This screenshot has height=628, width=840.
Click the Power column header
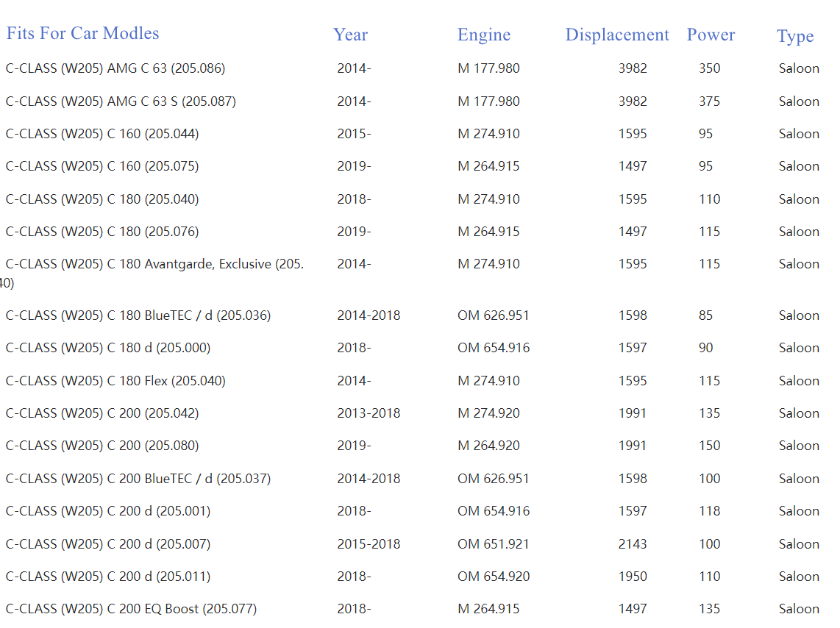pos(711,35)
